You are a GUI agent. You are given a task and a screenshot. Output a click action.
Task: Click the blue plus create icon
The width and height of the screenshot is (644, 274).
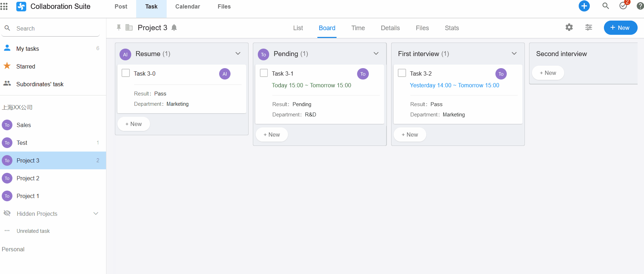pos(584,6)
